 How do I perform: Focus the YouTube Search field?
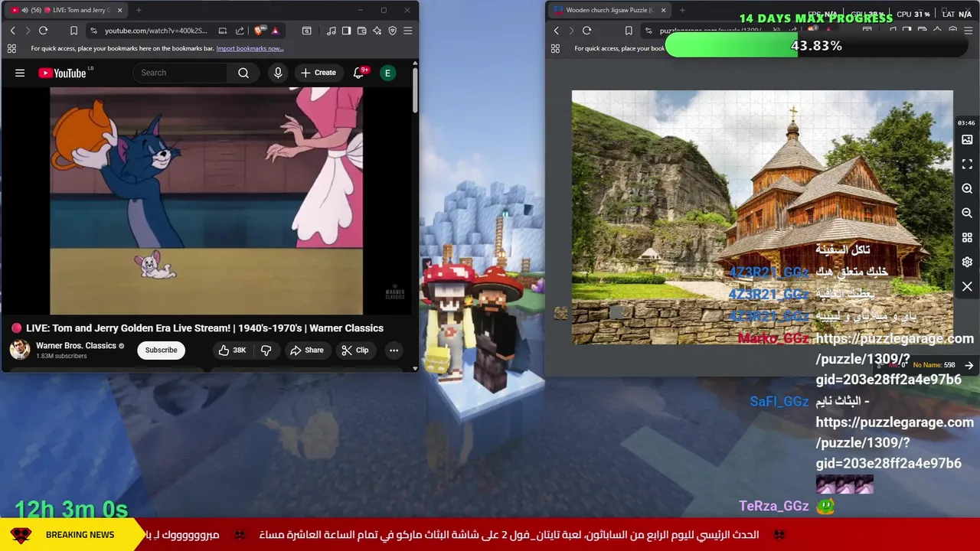point(181,73)
